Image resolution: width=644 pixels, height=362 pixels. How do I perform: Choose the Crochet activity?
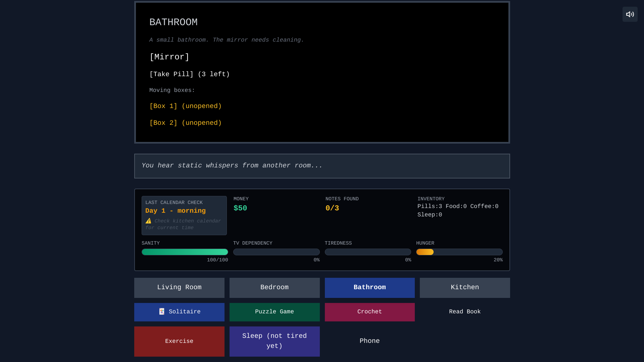[369, 312]
